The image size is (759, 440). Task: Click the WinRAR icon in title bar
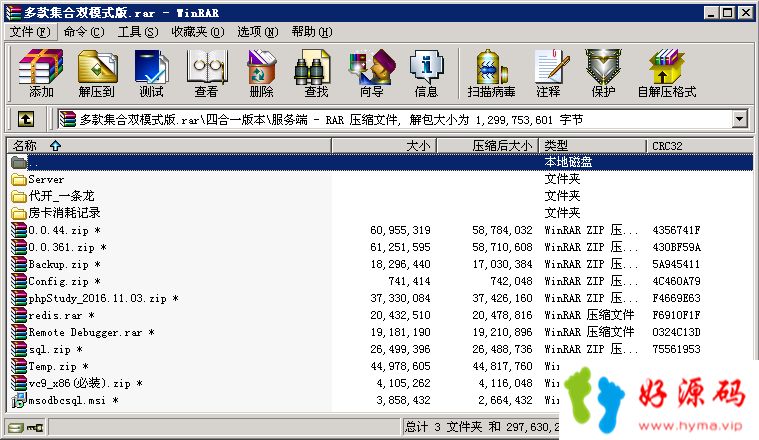[14, 13]
